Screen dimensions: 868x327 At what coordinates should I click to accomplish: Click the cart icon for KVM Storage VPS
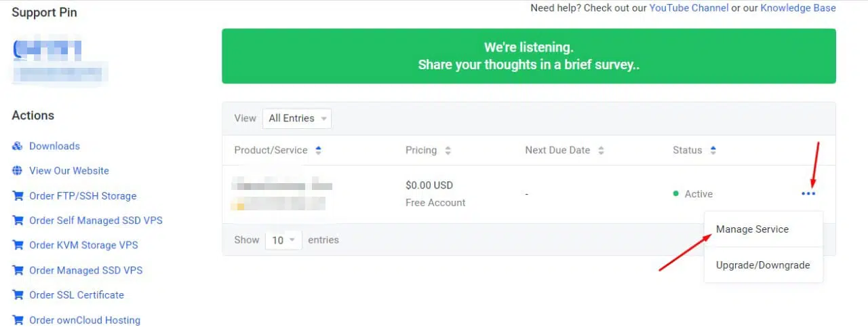pyautogui.click(x=18, y=246)
